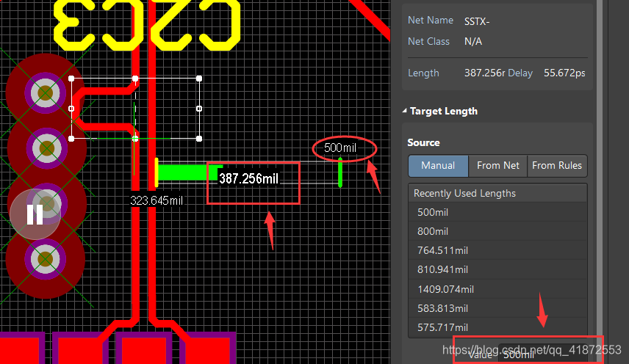Screen dimensions: 629x364
Task: Click the 387.256mil length gauge label
Action: point(248,178)
